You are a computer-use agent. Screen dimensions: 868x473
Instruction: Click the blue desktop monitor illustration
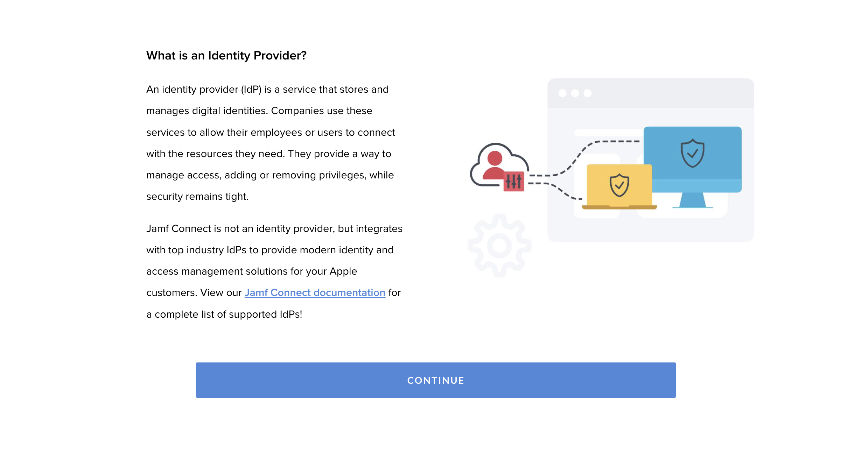(x=692, y=167)
